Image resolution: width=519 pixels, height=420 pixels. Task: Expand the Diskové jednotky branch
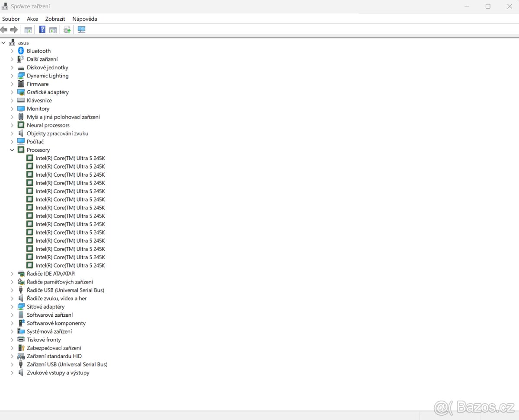(x=12, y=67)
